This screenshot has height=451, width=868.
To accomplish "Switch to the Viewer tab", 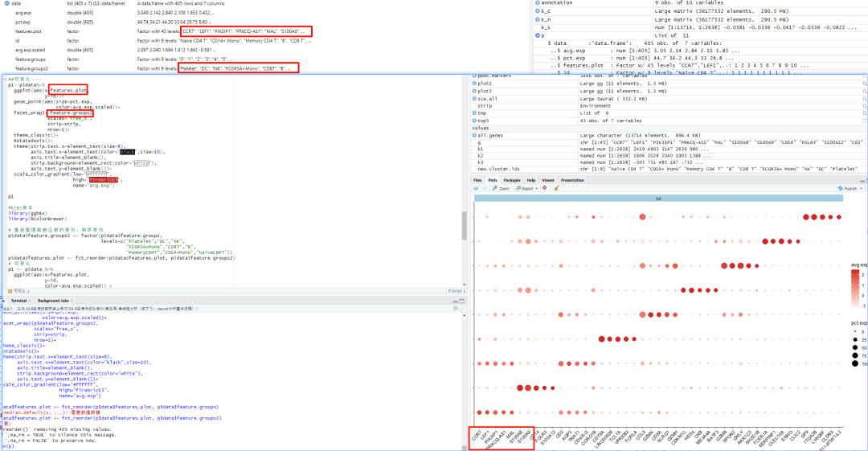I will [548, 180].
